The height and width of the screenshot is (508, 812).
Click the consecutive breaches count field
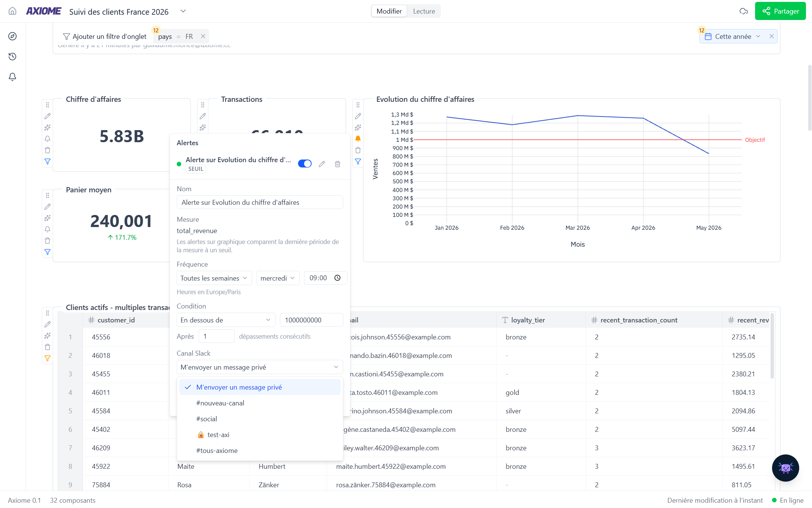[216, 336]
